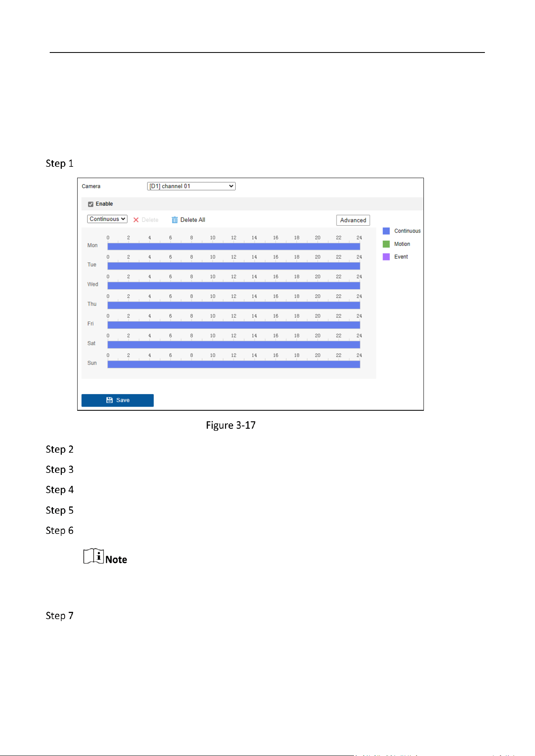Click the Fri day label
535x756 pixels.
click(91, 323)
